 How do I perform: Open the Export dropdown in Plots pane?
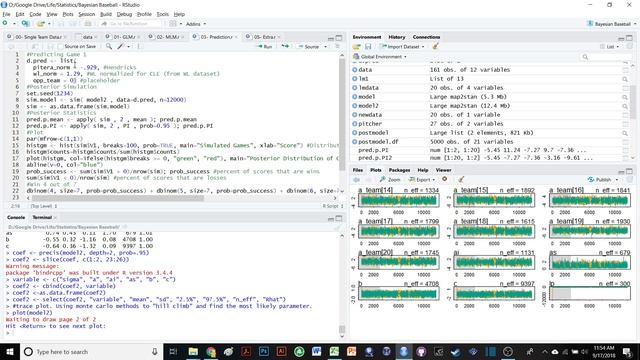(x=422, y=180)
